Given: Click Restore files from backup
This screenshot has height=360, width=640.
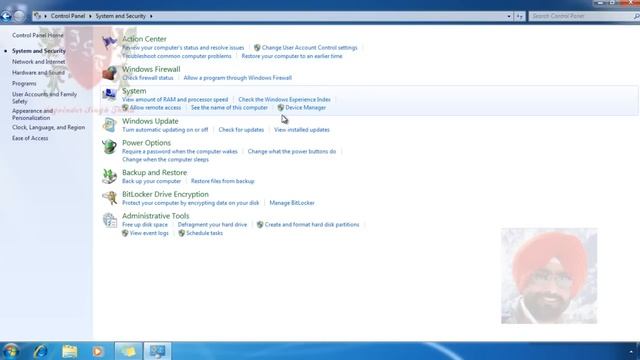Looking at the screenshot, I should 222,181.
